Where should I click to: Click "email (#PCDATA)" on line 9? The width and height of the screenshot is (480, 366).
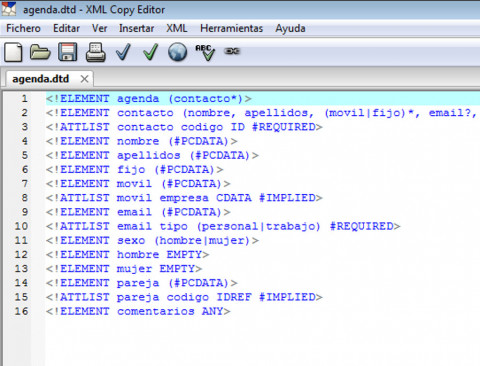(169, 212)
